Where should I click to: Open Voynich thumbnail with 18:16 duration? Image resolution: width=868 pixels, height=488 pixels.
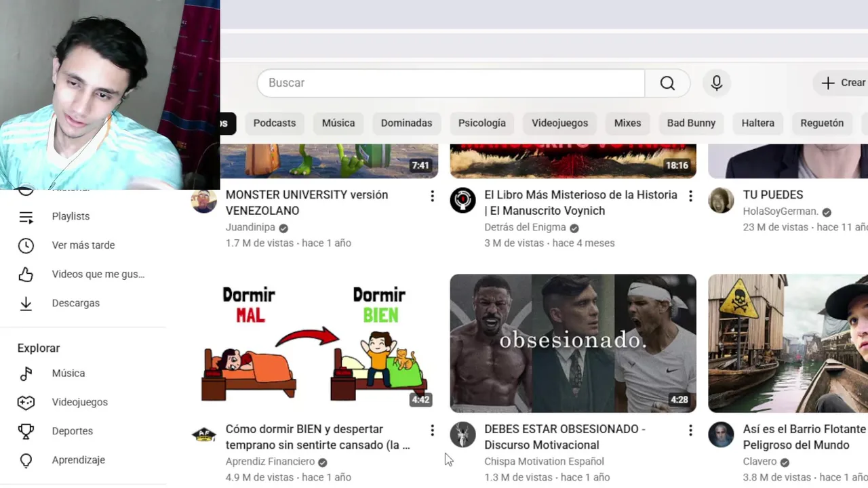[573, 161]
